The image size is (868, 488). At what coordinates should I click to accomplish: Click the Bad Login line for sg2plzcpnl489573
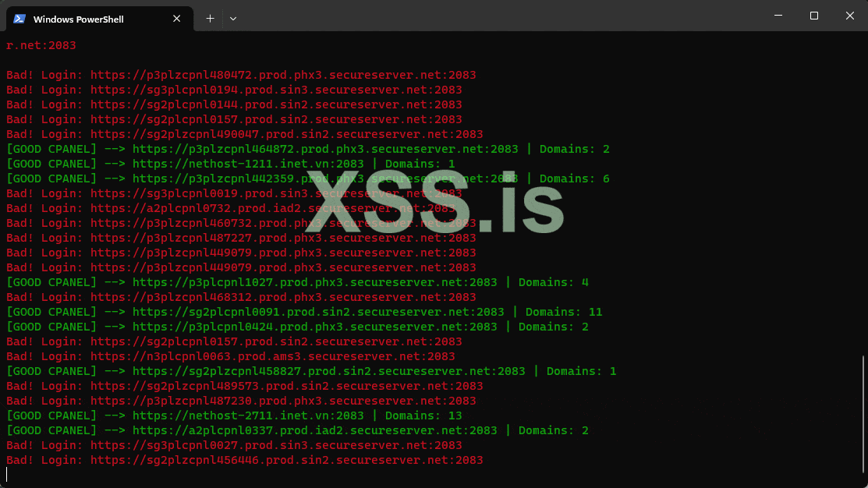[245, 386]
